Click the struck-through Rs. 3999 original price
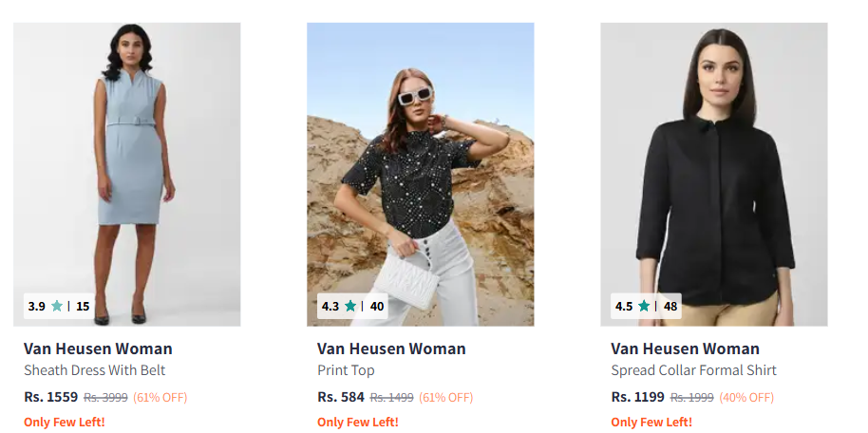Image resolution: width=868 pixels, height=433 pixels. coord(105,397)
